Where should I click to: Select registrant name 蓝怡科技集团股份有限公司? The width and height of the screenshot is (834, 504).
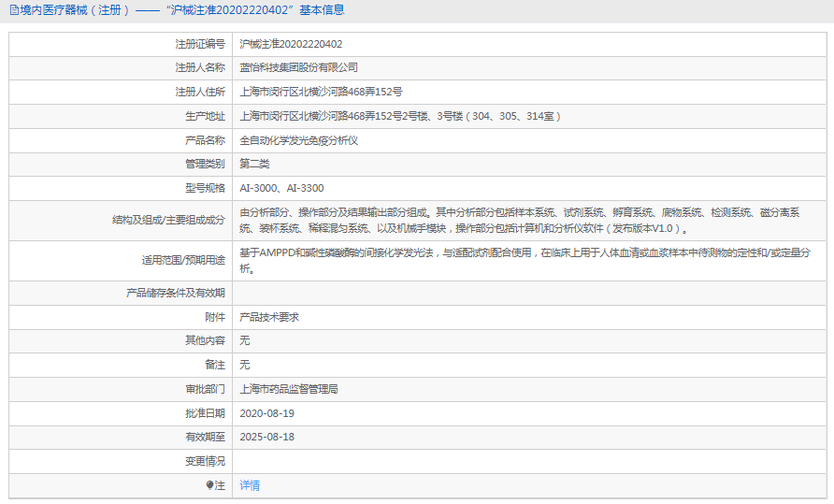coord(298,67)
